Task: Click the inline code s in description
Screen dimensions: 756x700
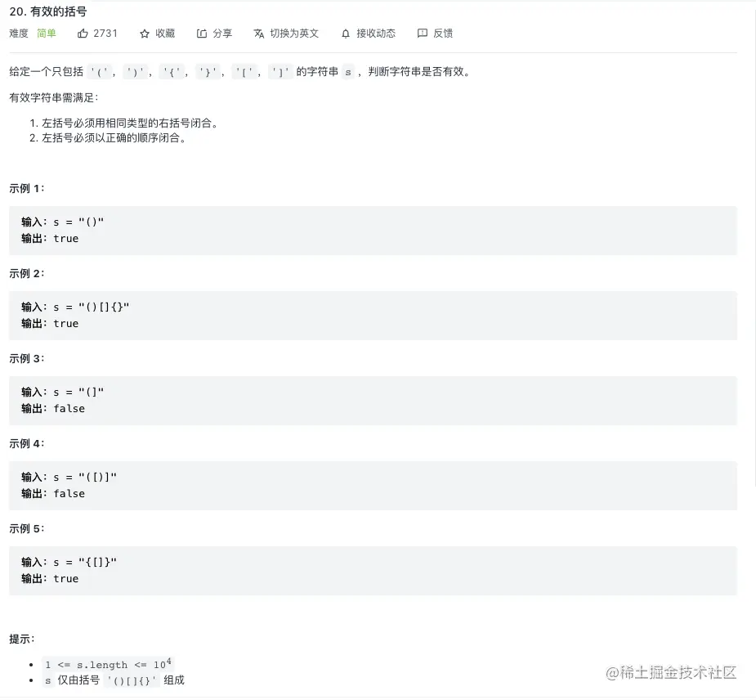Action: click(x=347, y=72)
